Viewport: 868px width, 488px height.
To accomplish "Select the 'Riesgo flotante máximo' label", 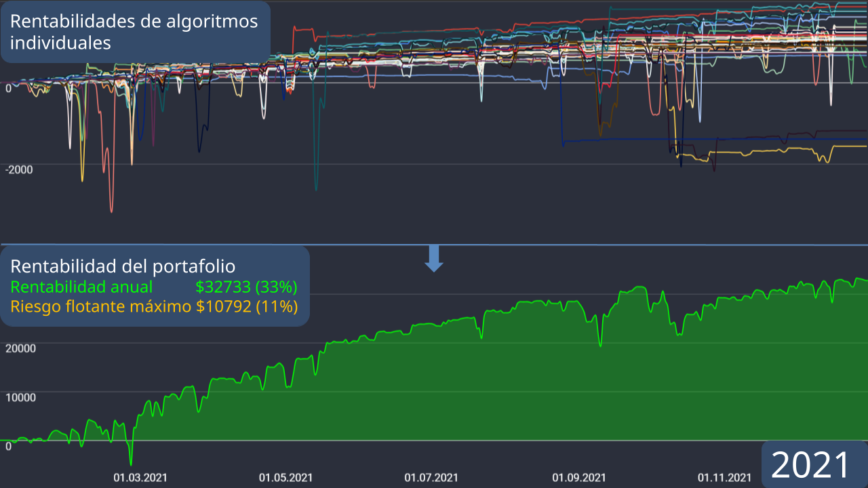I will click(x=101, y=306).
